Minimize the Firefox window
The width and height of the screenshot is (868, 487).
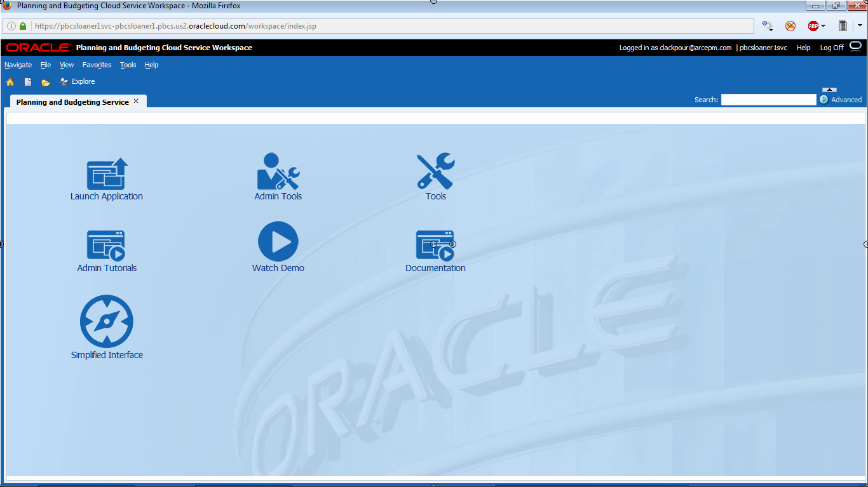tap(815, 6)
